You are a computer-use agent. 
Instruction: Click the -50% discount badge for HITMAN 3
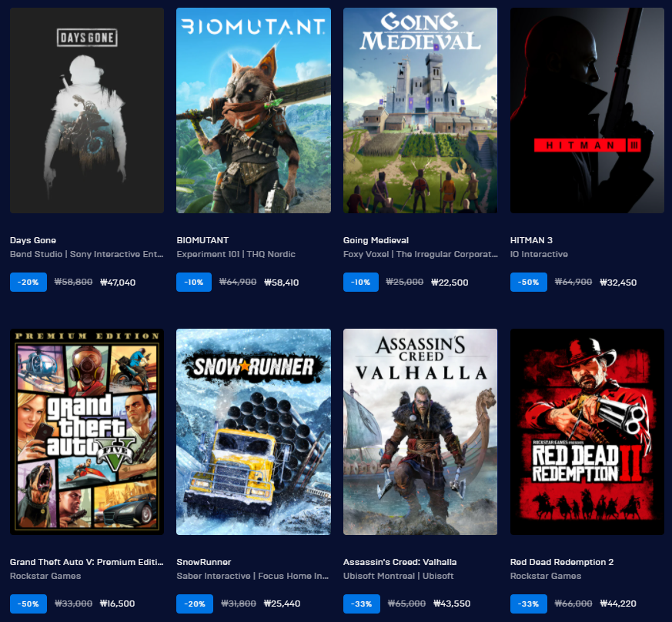pos(529,283)
